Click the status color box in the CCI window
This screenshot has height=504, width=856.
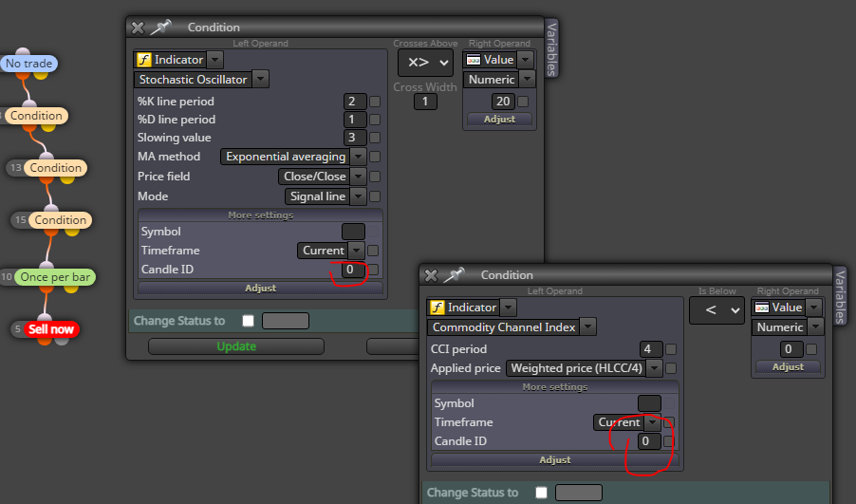tap(579, 493)
